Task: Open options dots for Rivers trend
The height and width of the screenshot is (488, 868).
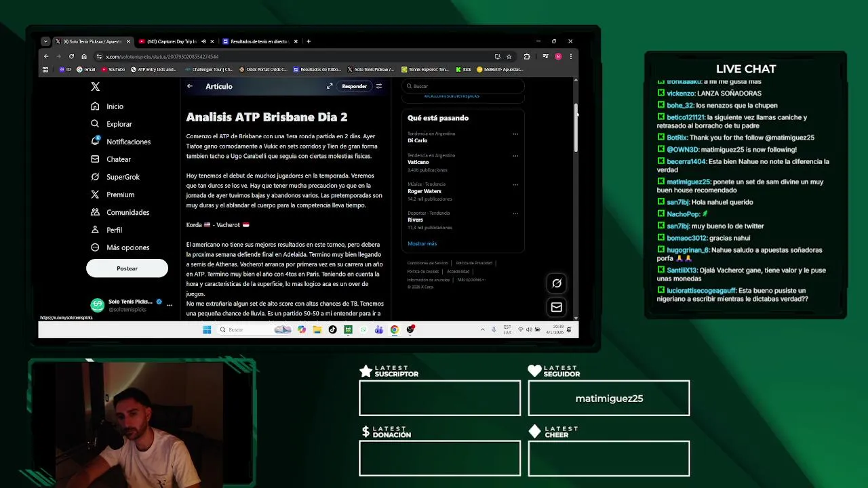Action: click(515, 213)
